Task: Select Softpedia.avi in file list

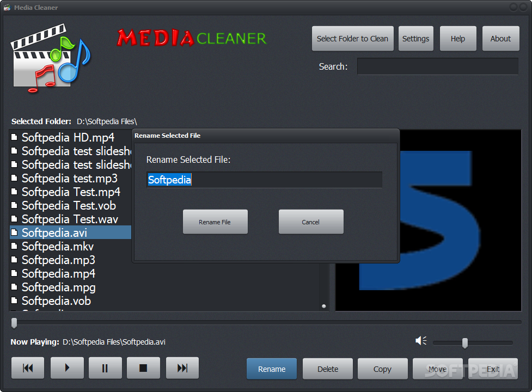Action: click(71, 232)
